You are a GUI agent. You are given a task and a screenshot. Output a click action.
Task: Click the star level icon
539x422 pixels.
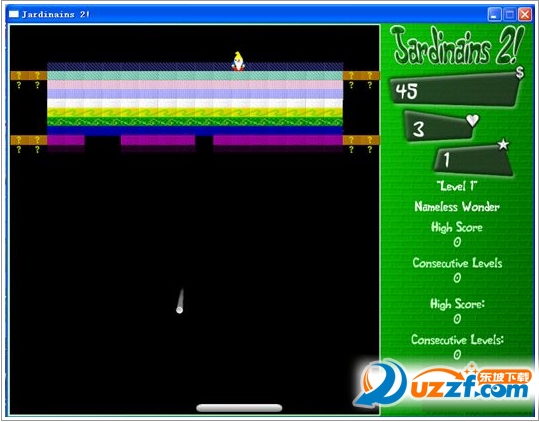click(503, 144)
